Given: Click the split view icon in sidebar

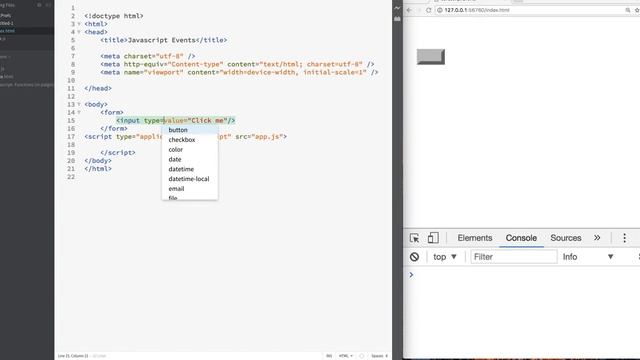Looking at the screenshot, I should click(48, 5).
